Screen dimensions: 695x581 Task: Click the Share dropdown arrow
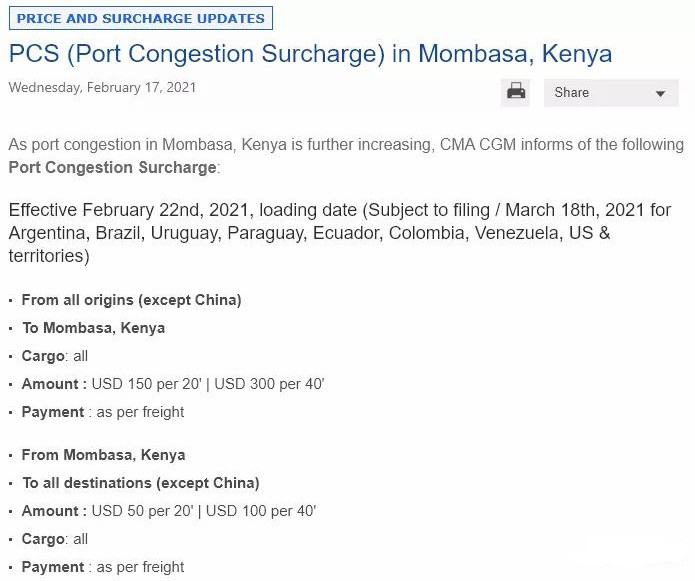pos(660,94)
